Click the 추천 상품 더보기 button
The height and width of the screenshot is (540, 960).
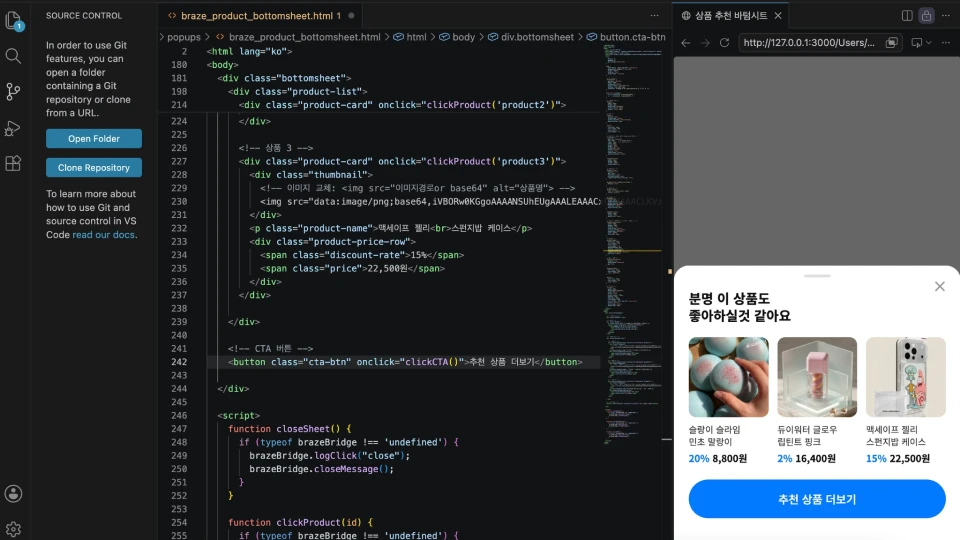[817, 499]
